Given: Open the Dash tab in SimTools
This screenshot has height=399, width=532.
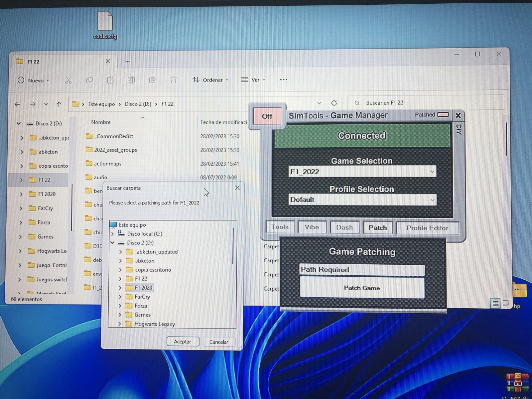Looking at the screenshot, I should (x=344, y=227).
